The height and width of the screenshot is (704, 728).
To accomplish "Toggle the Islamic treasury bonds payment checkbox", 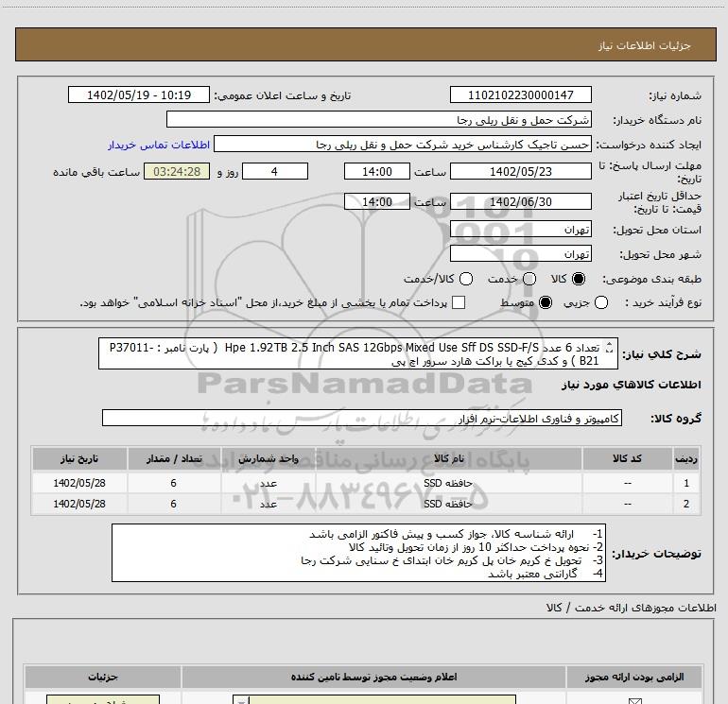I will tap(459, 302).
